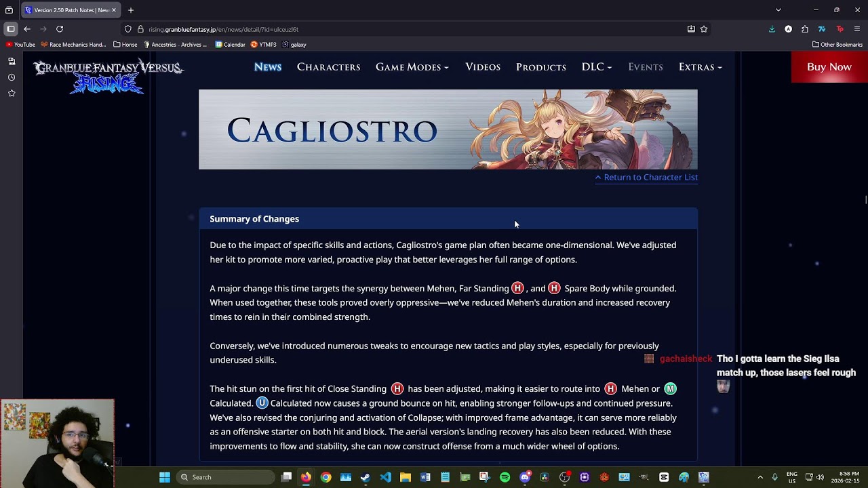Expand the Game Modes menu

pyautogui.click(x=412, y=67)
